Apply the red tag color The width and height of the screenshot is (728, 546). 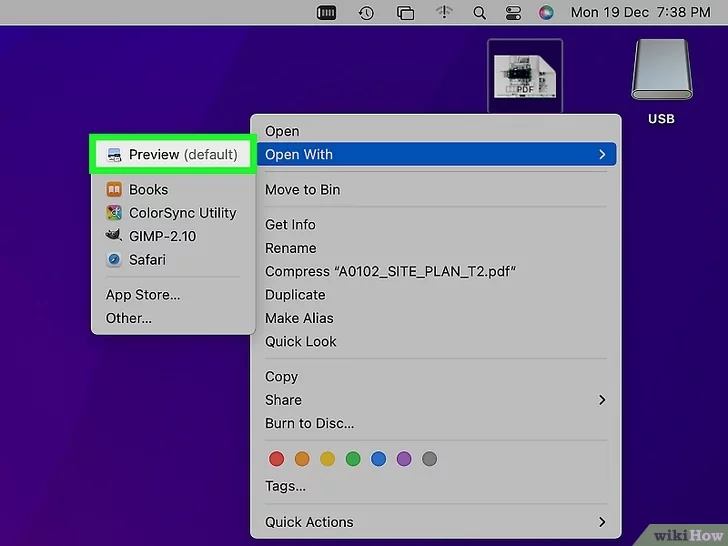point(276,459)
